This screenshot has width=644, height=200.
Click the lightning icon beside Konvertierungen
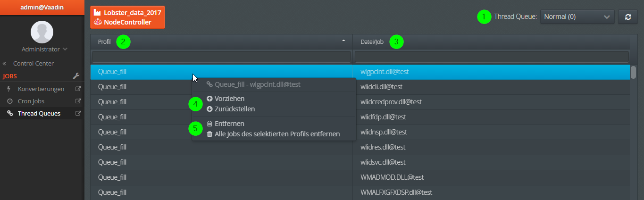[9, 89]
